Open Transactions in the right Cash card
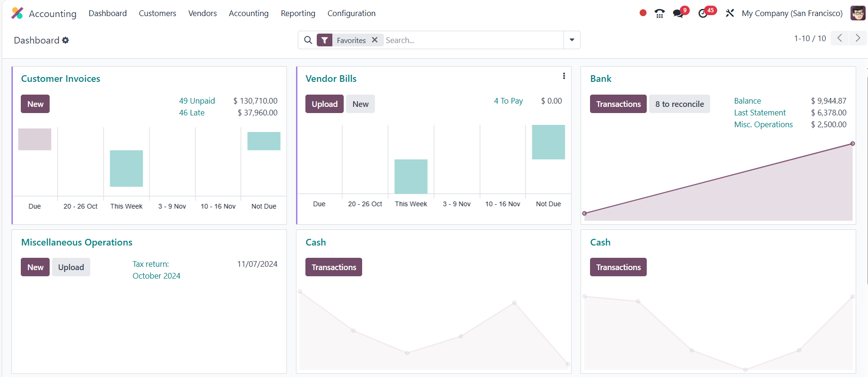The image size is (868, 377). click(618, 267)
